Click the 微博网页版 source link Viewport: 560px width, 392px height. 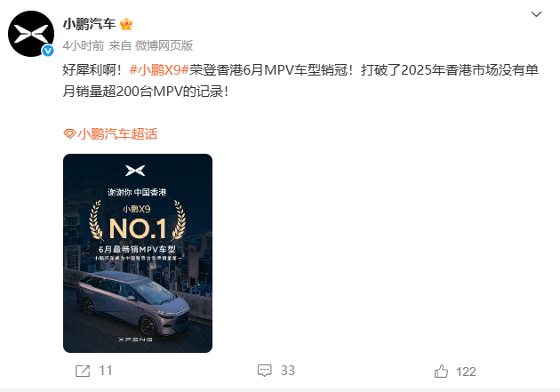click(x=164, y=45)
